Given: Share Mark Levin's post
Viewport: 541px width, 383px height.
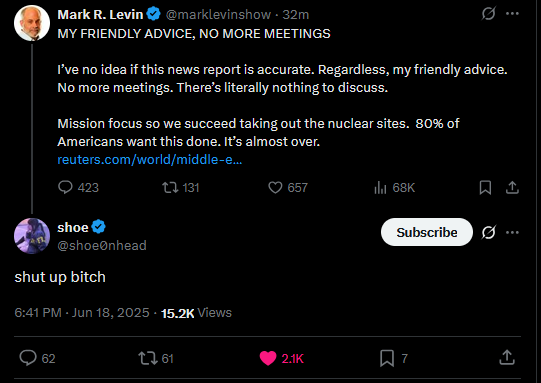Looking at the screenshot, I should 512,188.
